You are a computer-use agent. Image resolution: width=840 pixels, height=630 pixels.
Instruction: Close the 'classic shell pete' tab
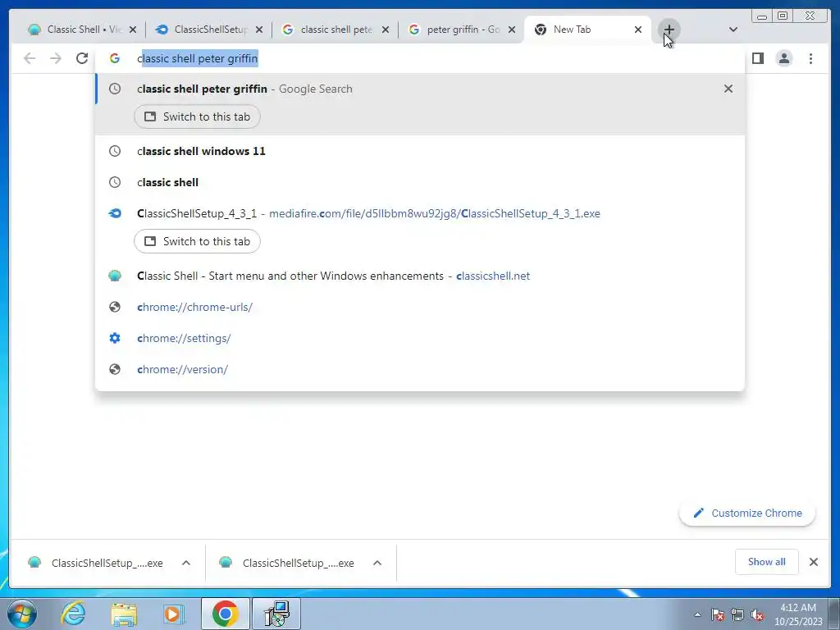coord(386,30)
